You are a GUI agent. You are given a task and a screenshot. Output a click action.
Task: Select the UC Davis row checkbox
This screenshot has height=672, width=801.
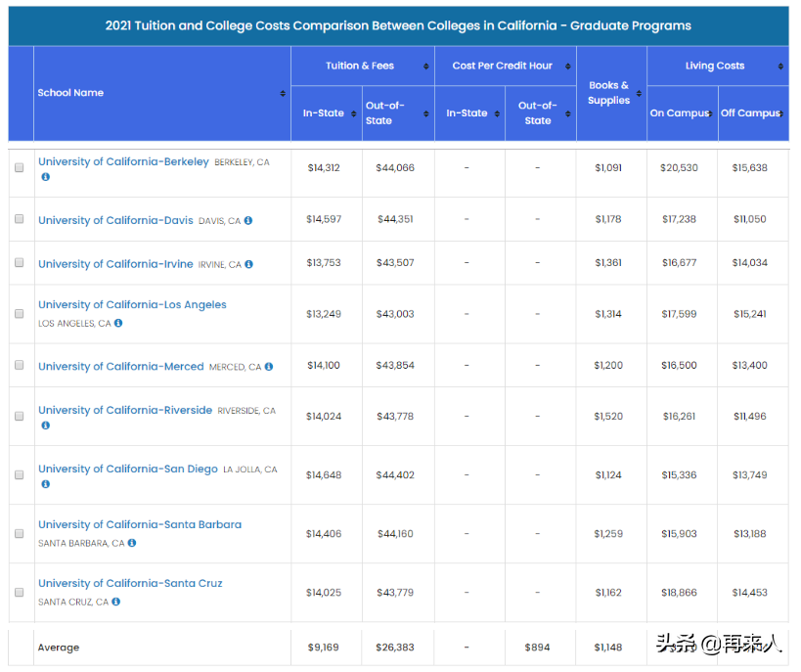pyautogui.click(x=20, y=219)
